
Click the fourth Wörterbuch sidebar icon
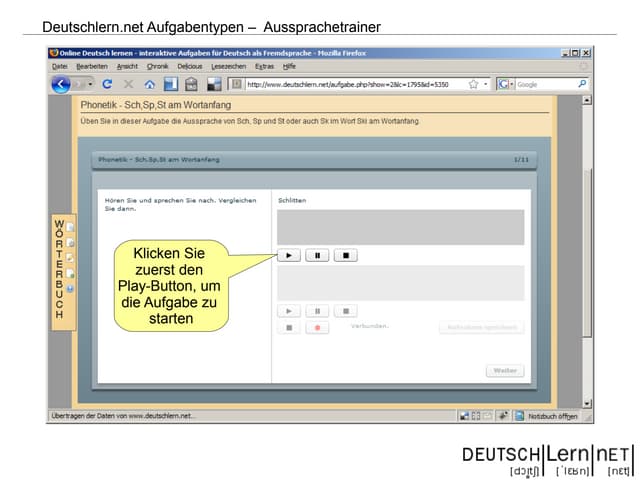tap(70, 273)
